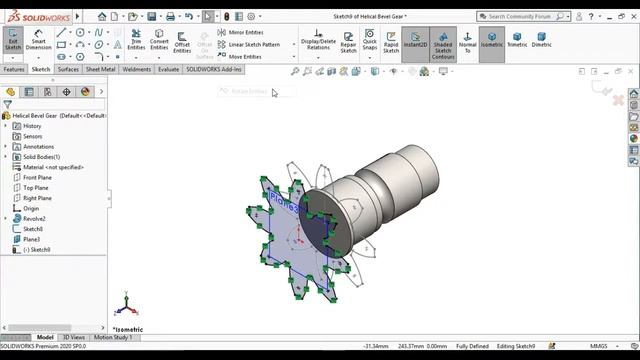This screenshot has width=640, height=360.
Task: Open the Quick Snaps dropdown arrow
Action: click(x=369, y=57)
